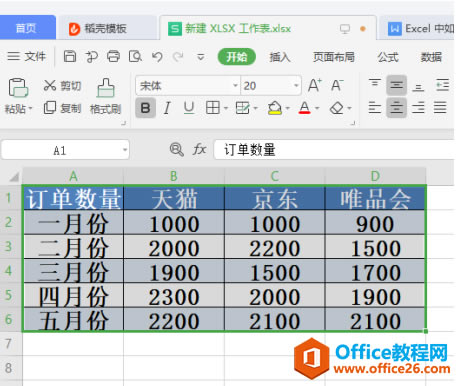Click the Paste clipboard icon
The width and height of the screenshot is (457, 386).
[18, 88]
